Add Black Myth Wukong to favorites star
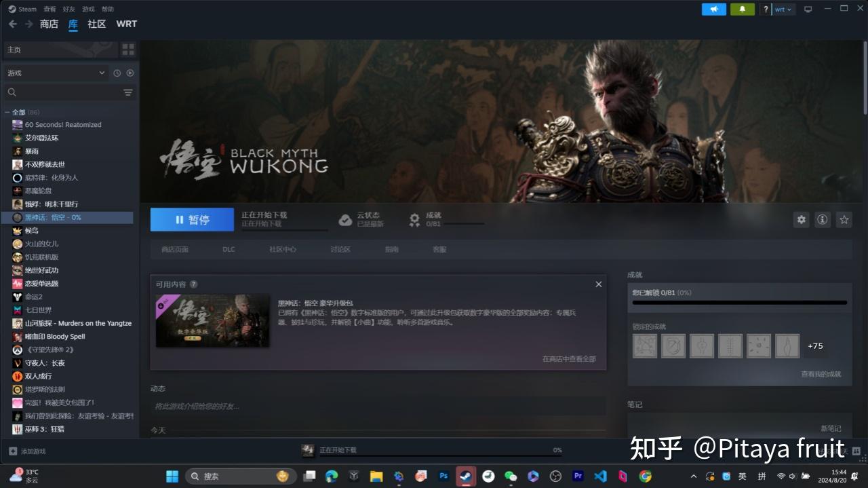This screenshot has height=488, width=868. [844, 219]
